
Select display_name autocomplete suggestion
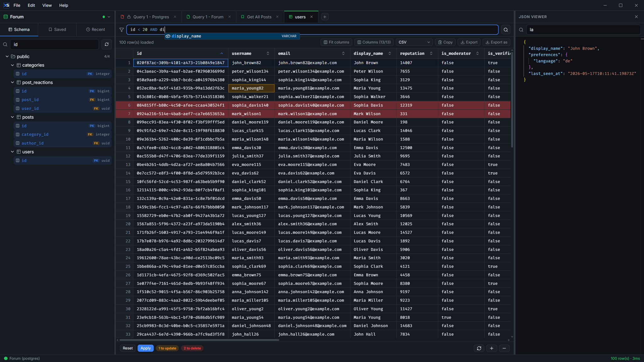(x=232, y=36)
